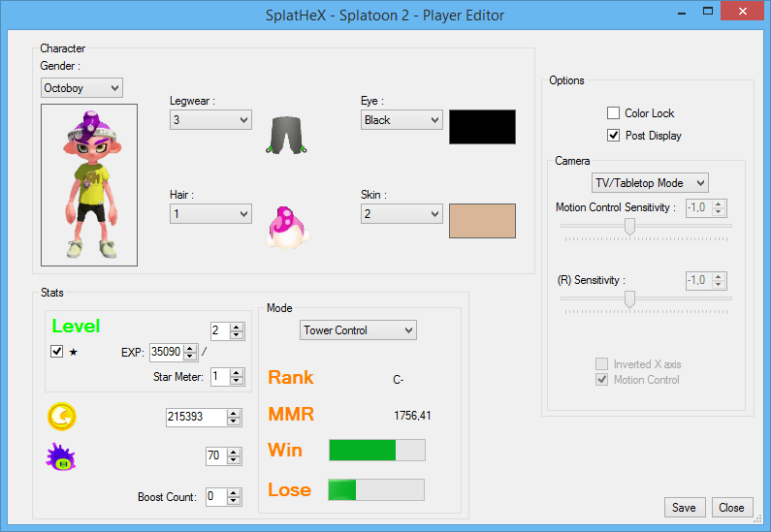Click the tan skin color swatch
Viewport: 771px width, 532px height.
(482, 221)
